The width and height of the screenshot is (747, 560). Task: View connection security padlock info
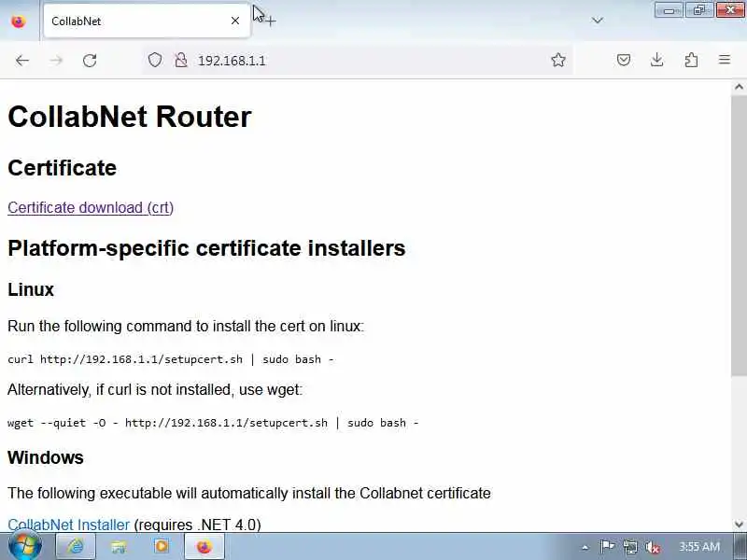[181, 60]
